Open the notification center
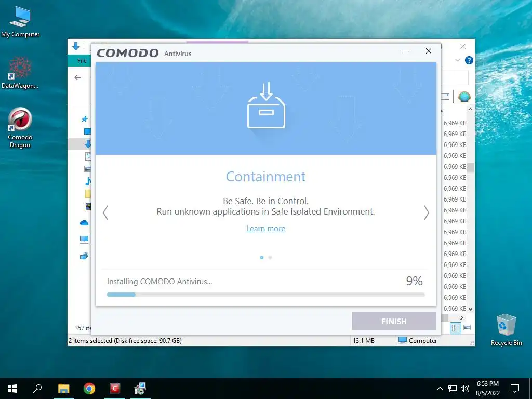532x399 pixels. coord(515,389)
